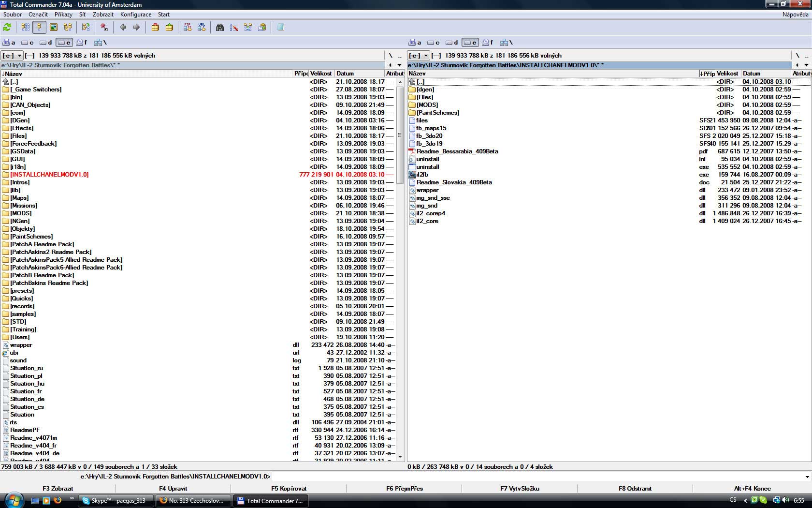Open the Konfigurace menu
This screenshot has width=812, height=508.
click(136, 15)
